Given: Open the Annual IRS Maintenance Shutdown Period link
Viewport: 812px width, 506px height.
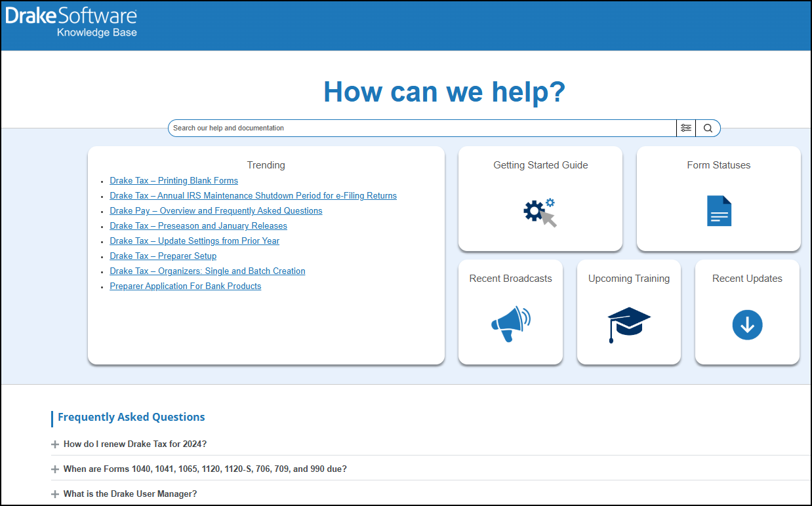Looking at the screenshot, I should point(253,196).
